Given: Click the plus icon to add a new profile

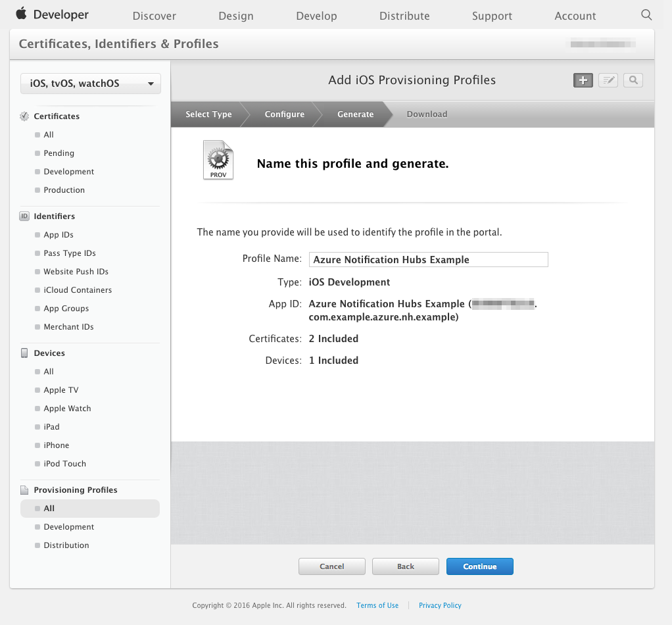Looking at the screenshot, I should pos(583,80).
